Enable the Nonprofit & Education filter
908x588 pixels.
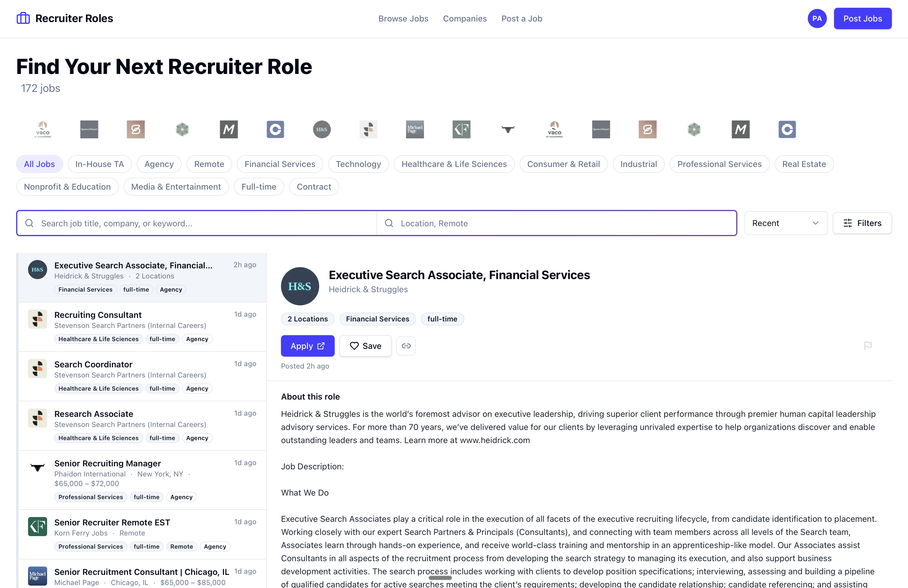coord(67,186)
